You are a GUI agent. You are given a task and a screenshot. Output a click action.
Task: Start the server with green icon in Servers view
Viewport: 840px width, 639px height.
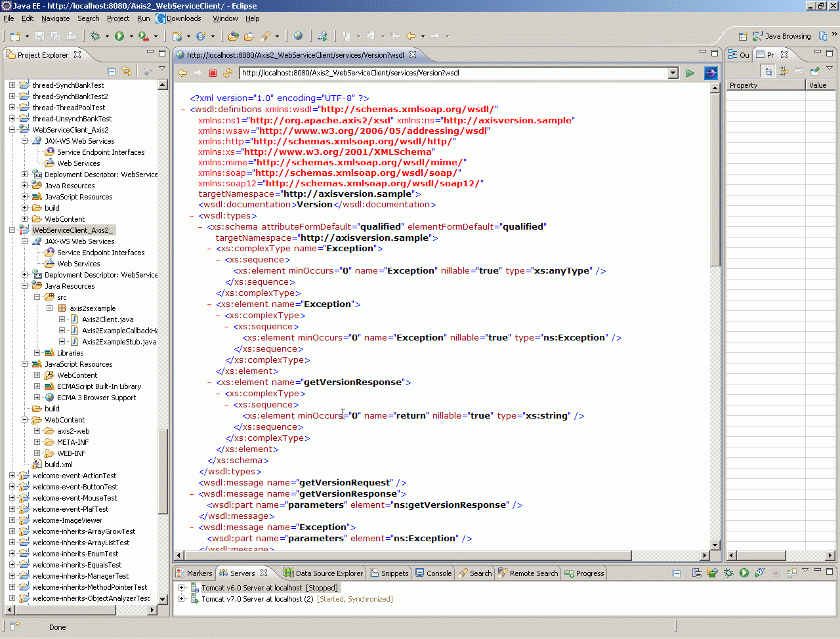(x=744, y=573)
